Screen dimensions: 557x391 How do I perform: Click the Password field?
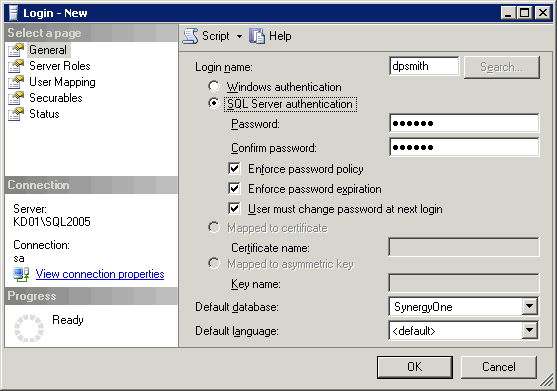click(x=464, y=123)
